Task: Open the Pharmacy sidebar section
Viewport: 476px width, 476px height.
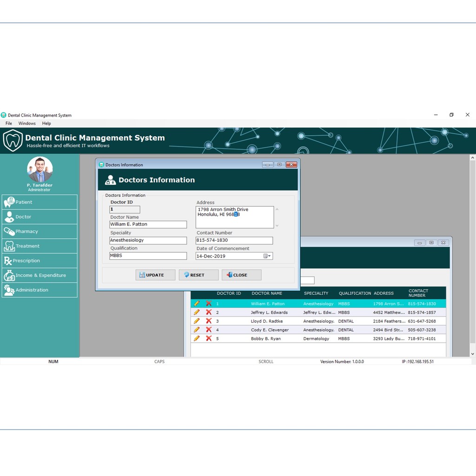Action: pos(40,231)
